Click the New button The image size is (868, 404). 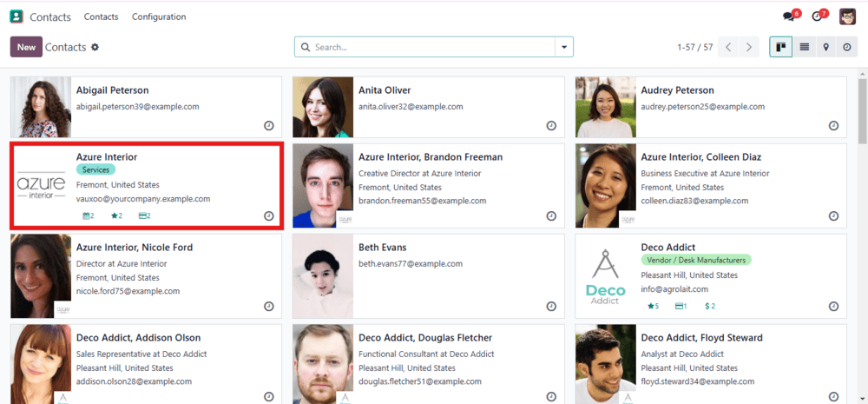(x=26, y=47)
